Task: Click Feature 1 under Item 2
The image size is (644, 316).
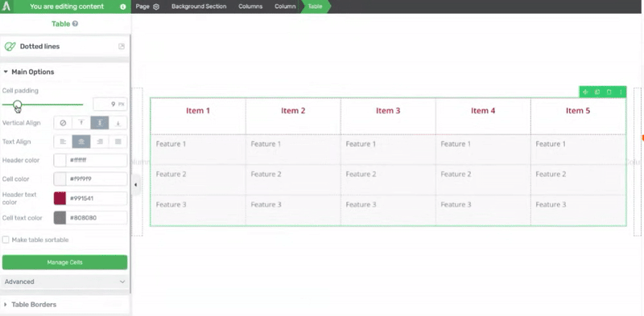Action: 266,144
